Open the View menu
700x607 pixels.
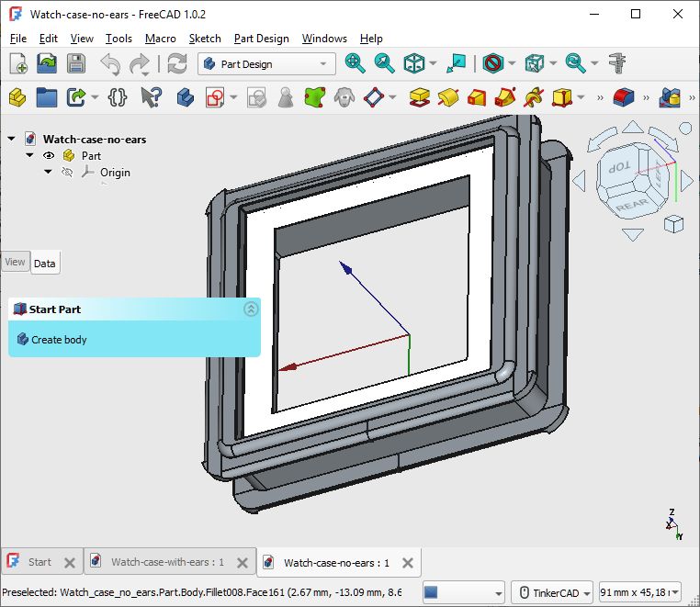(82, 39)
